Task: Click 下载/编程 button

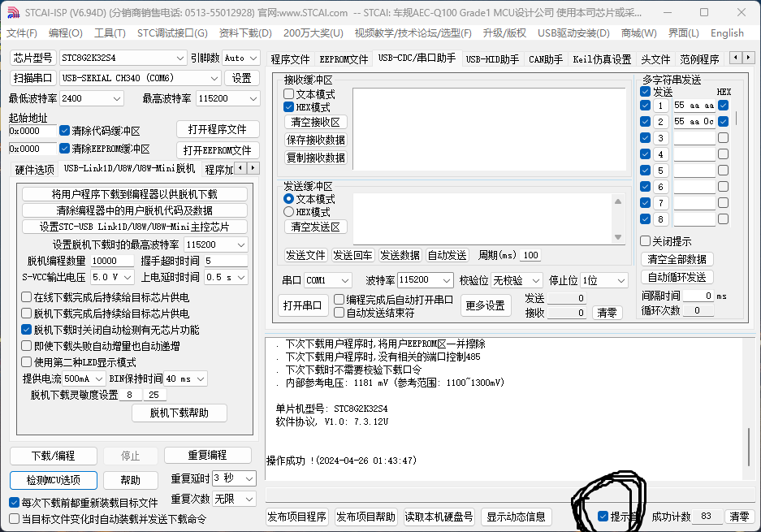Action: pyautogui.click(x=54, y=456)
